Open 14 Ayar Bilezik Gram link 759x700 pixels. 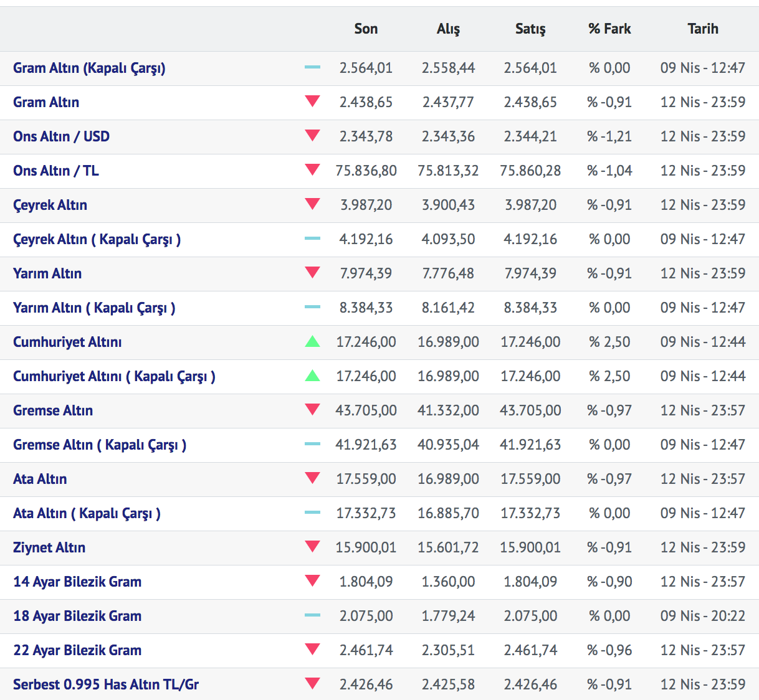(x=77, y=582)
